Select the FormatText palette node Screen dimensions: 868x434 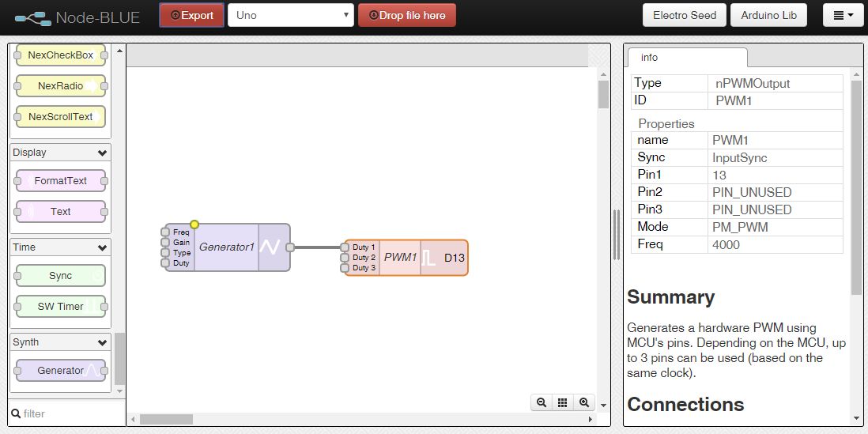(60, 180)
